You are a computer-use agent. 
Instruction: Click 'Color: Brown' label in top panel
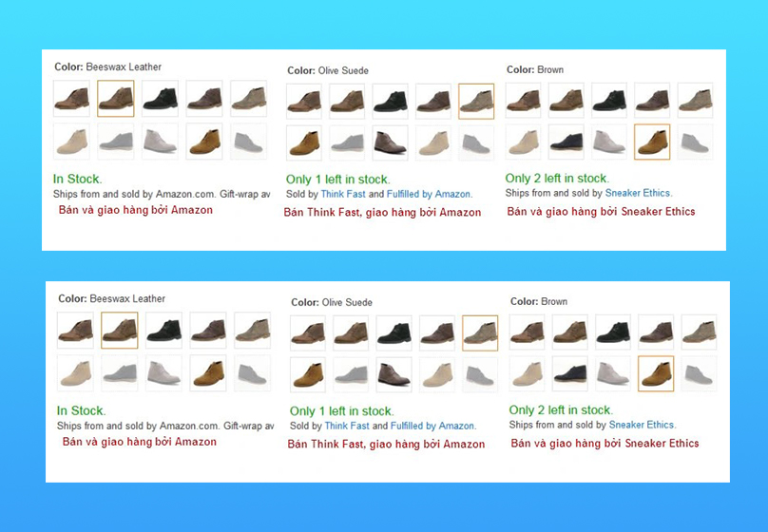tap(535, 70)
